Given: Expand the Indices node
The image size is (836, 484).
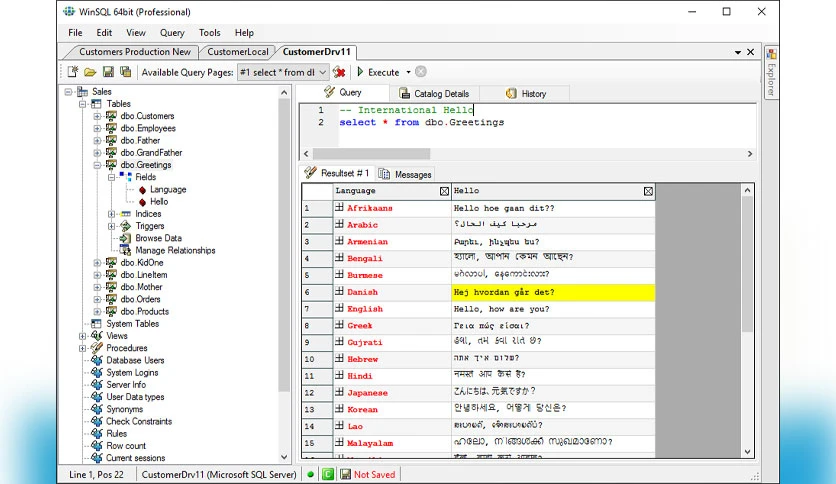Looking at the screenshot, I should pyautogui.click(x=111, y=214).
